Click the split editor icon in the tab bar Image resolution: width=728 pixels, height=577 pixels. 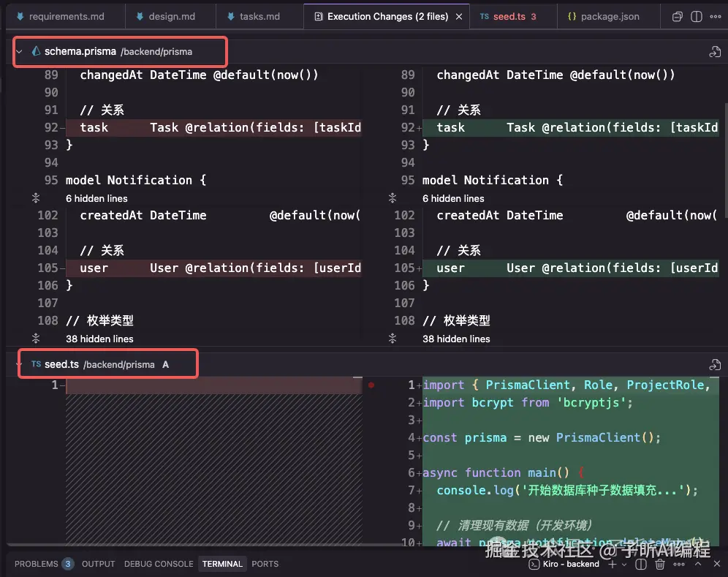pos(697,17)
